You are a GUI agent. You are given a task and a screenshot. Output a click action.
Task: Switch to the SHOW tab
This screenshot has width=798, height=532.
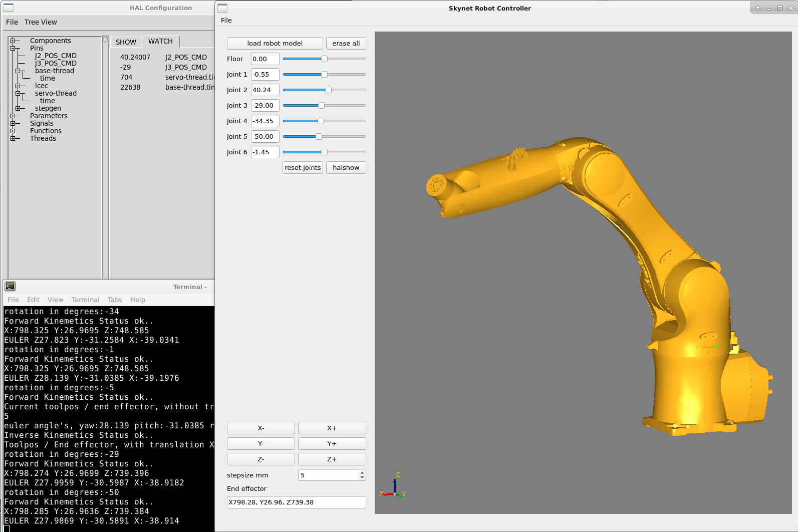[x=126, y=42]
